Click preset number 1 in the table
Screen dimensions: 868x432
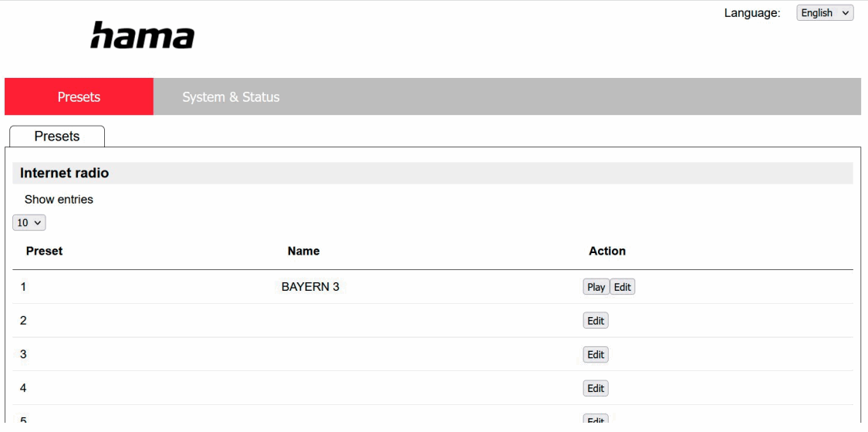(23, 287)
